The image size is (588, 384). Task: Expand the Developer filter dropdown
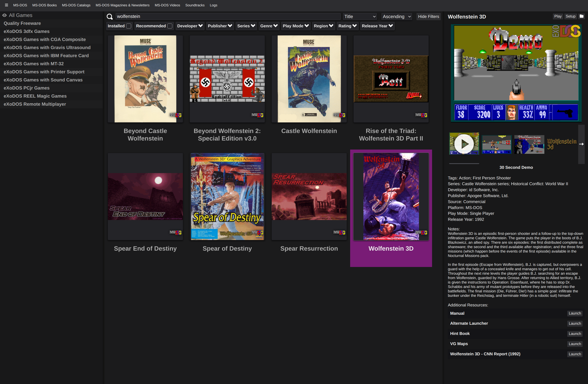click(190, 26)
